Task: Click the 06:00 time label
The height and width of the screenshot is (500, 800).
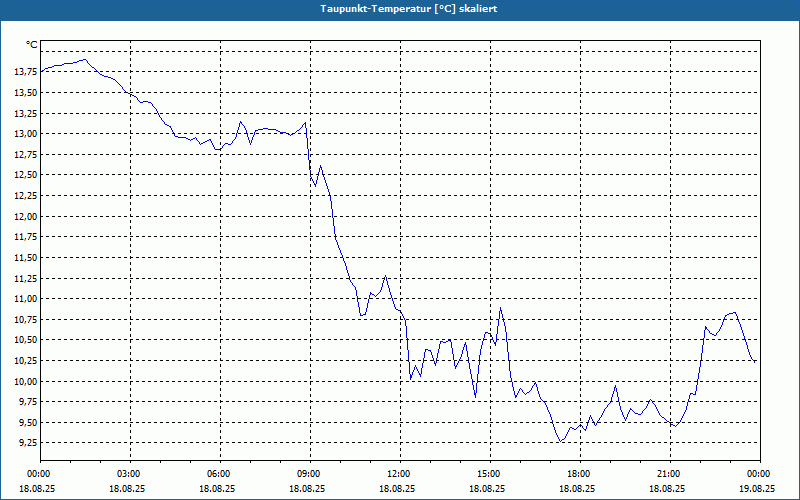Action: [220, 474]
